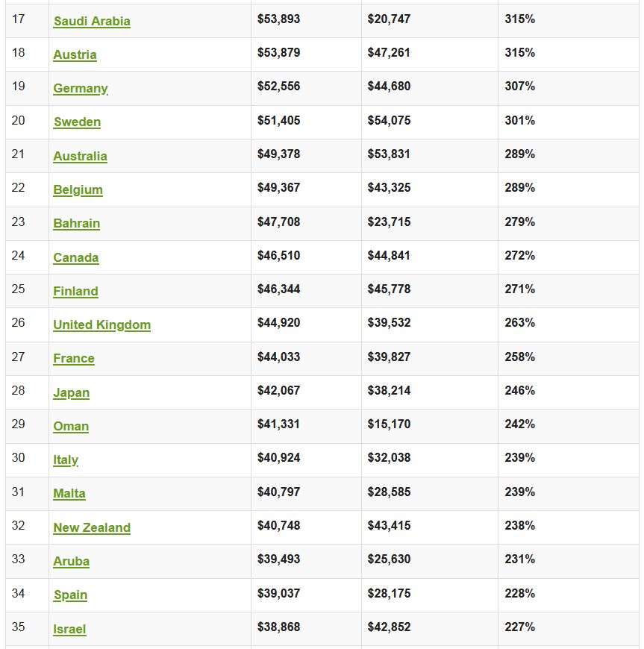Viewport: 644px width, 649px height.
Task: Open the Spain link
Action: coord(70,595)
